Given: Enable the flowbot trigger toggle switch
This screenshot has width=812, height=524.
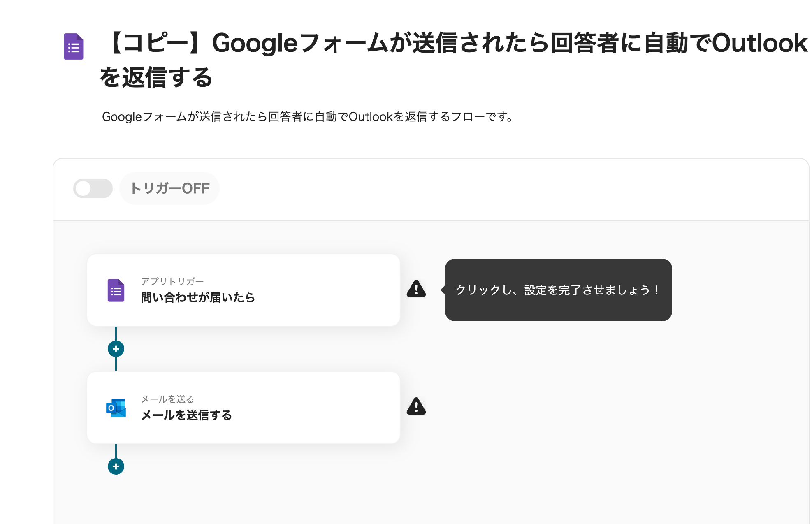Looking at the screenshot, I should point(93,188).
